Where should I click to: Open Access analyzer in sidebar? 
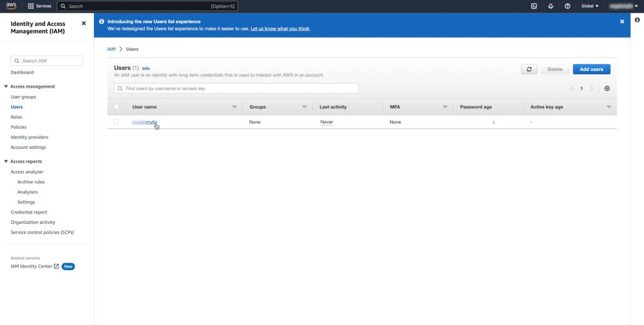point(27,172)
